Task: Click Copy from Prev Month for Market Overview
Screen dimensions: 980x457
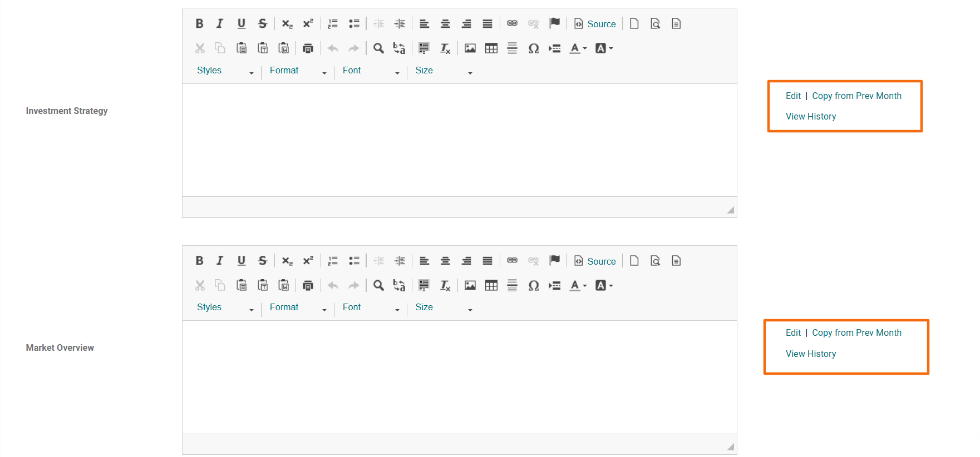Action: 856,332
